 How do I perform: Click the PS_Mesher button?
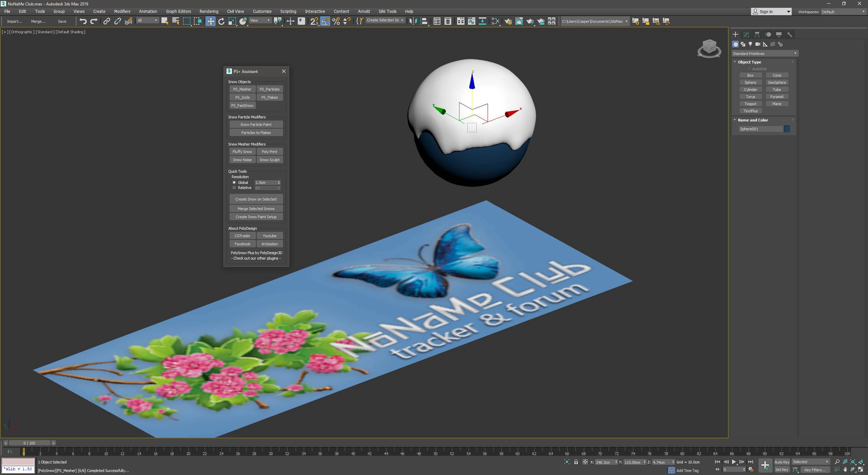242,89
